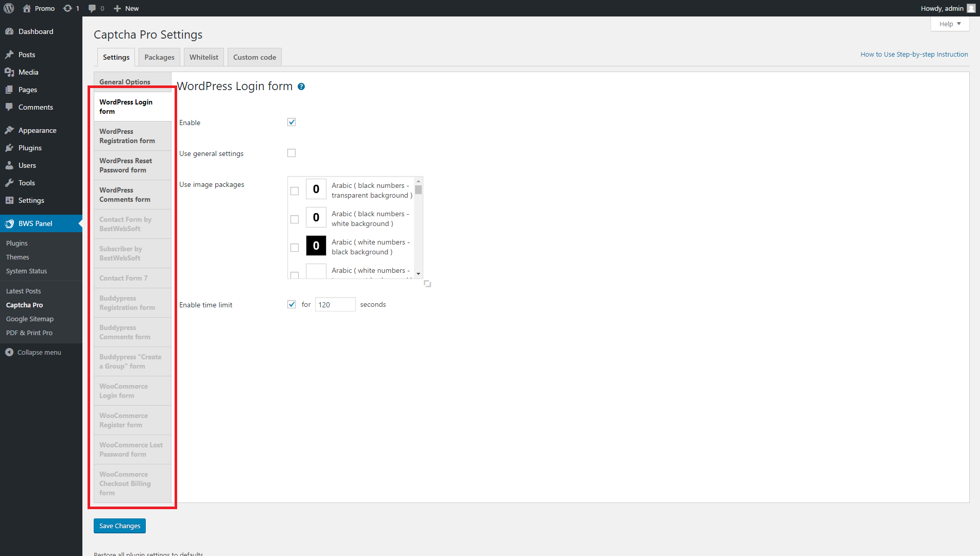The height and width of the screenshot is (556, 980).
Task: Open System Status link
Action: 26,271
